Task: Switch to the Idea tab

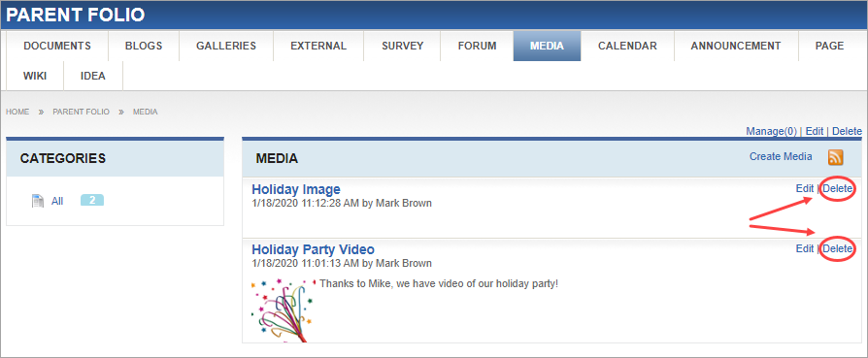Action: coord(93,76)
